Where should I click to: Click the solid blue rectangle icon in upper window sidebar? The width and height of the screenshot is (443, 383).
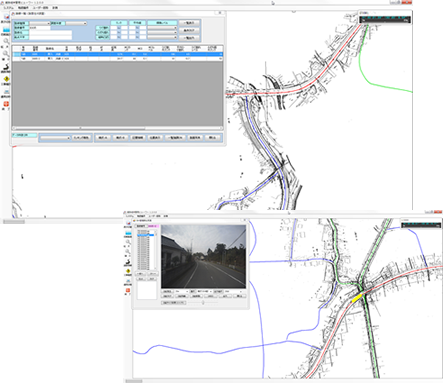(6, 29)
